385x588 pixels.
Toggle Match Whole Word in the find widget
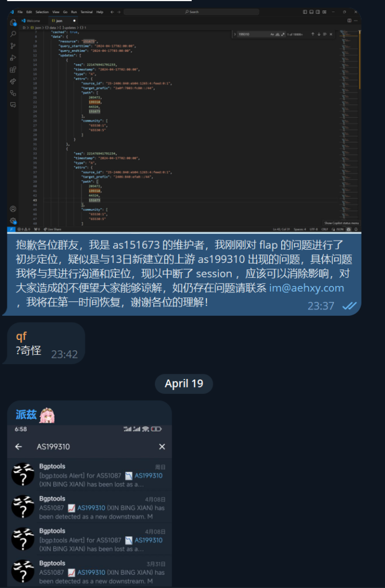[277, 34]
